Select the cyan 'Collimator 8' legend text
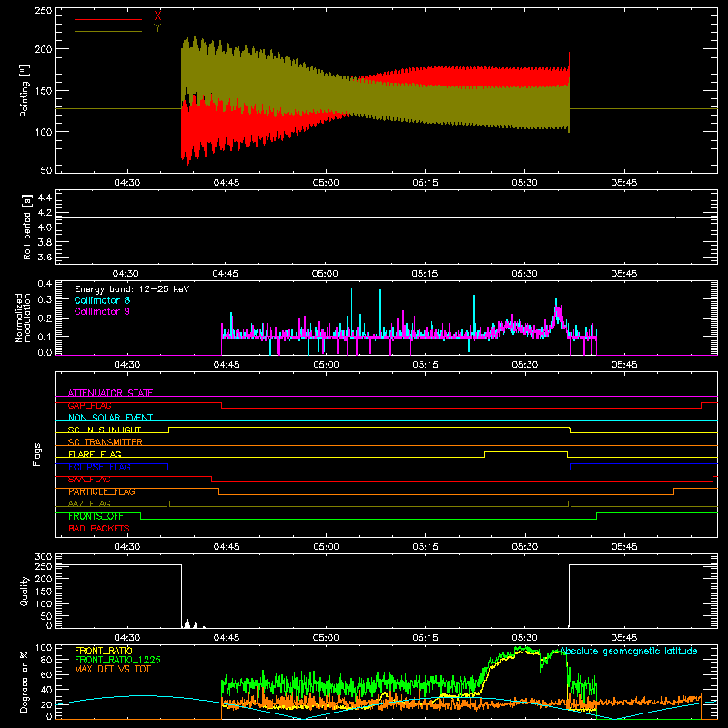Image resolution: width=728 pixels, height=728 pixels. [102, 300]
